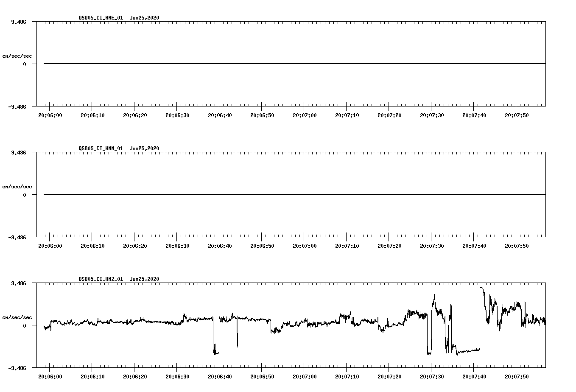Screen dimensions: 576x392
Task: Click the -9.486 lower limit of HNE plot
Action: tap(17, 106)
